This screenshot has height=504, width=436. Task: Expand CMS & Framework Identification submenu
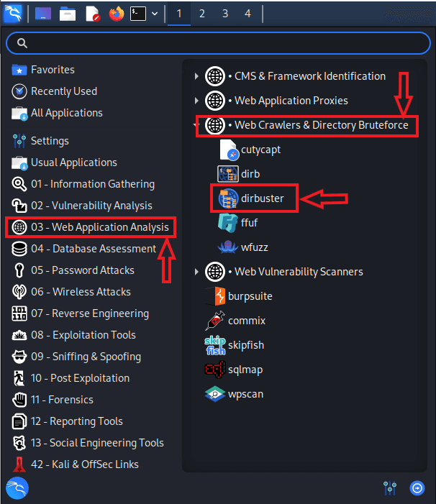pos(196,76)
